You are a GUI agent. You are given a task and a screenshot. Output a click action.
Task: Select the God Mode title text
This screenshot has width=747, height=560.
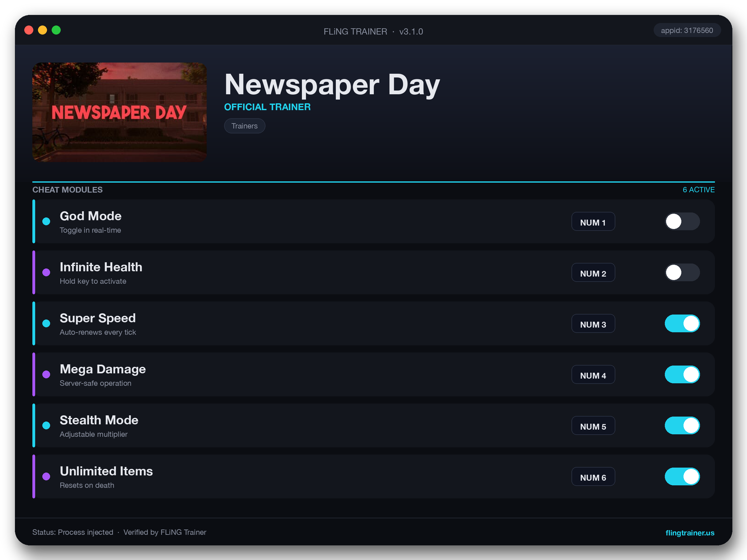pyautogui.click(x=91, y=216)
